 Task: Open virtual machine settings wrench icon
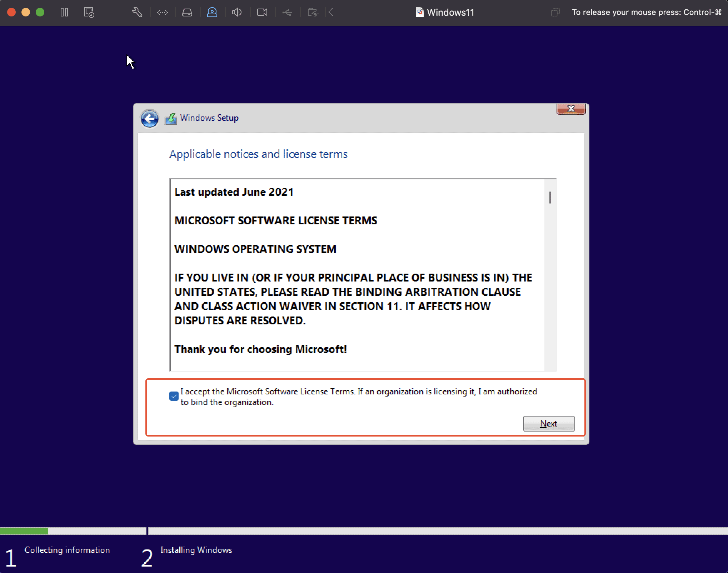[137, 13]
